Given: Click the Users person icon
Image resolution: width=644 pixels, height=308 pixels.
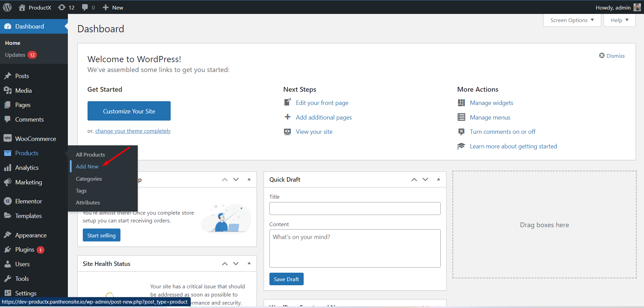Looking at the screenshot, I should (7, 264).
